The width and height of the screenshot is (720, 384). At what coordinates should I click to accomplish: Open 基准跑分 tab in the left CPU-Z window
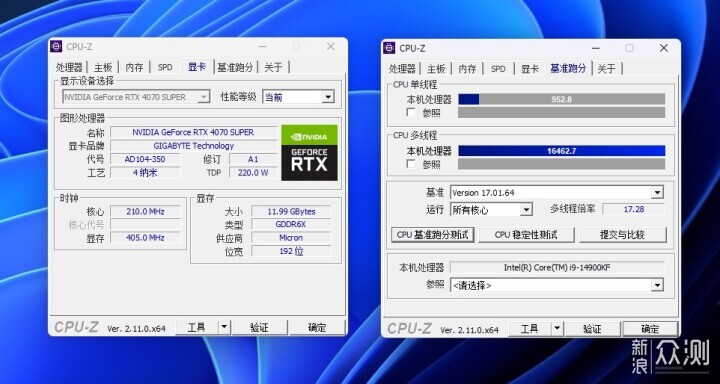point(235,67)
